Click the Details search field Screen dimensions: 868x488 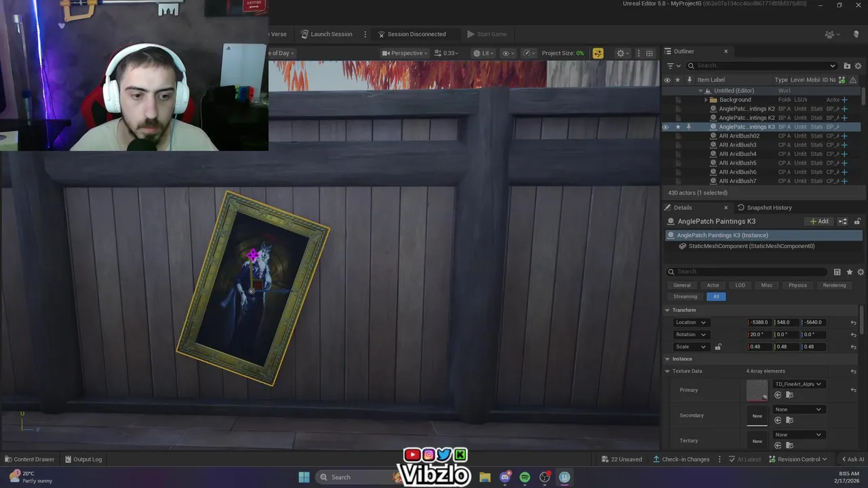pyautogui.click(x=748, y=272)
